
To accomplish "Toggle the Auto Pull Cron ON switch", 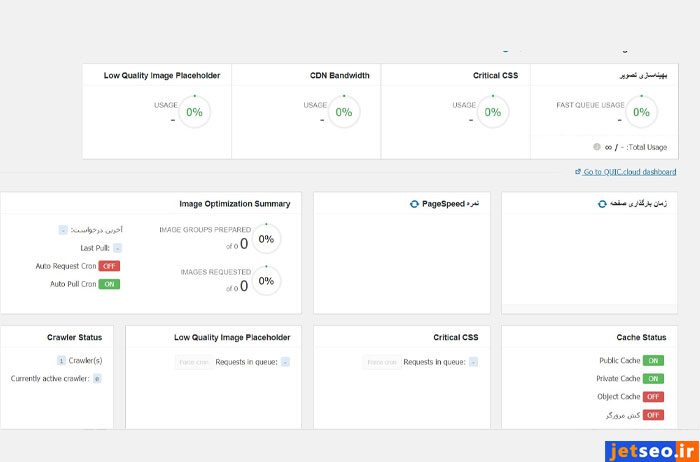I will tap(109, 284).
